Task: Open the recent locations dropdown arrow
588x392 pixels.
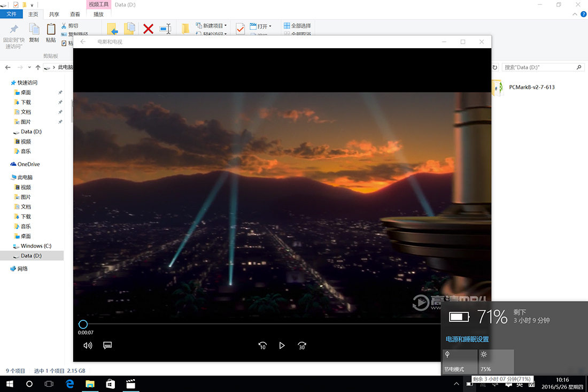Action: [29, 67]
